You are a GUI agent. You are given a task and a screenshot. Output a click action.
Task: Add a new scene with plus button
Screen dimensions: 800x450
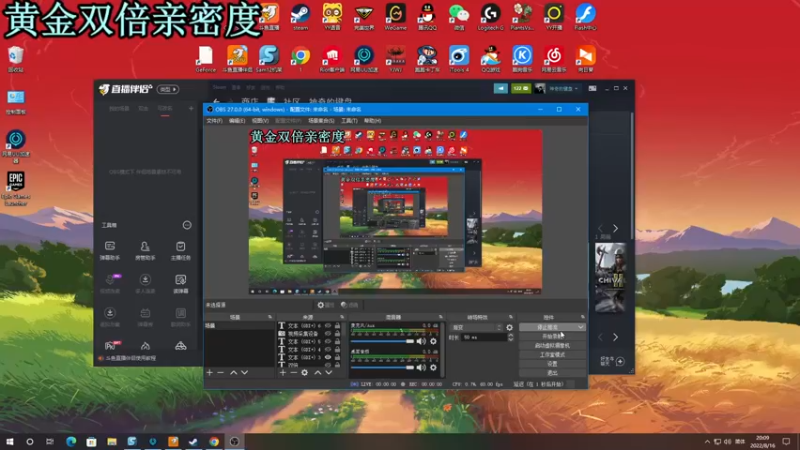click(x=210, y=373)
